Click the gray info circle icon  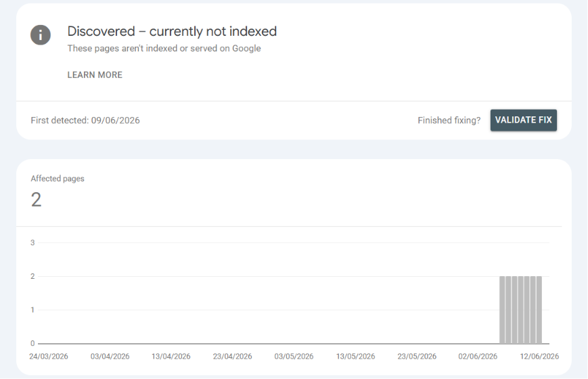41,35
